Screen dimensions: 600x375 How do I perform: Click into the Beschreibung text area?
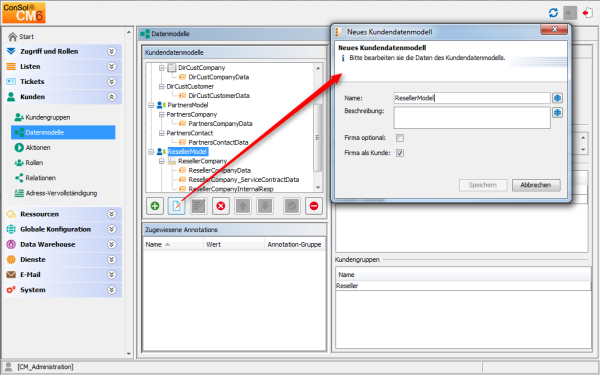472,117
